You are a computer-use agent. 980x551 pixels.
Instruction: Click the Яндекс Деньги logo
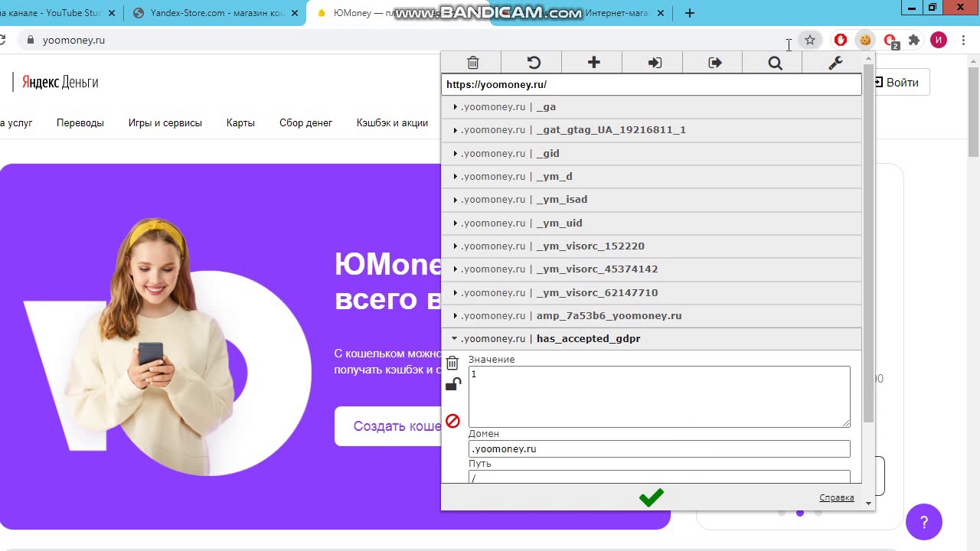coord(60,83)
